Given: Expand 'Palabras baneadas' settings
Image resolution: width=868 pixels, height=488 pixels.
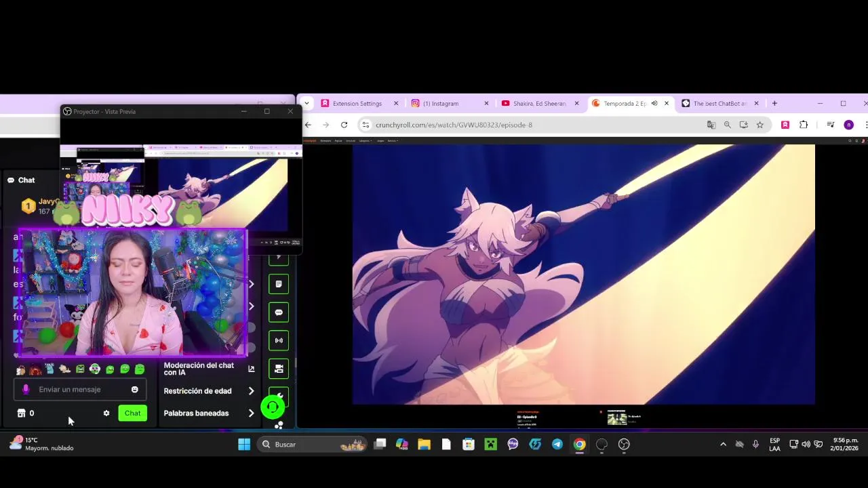Looking at the screenshot, I should point(210,413).
